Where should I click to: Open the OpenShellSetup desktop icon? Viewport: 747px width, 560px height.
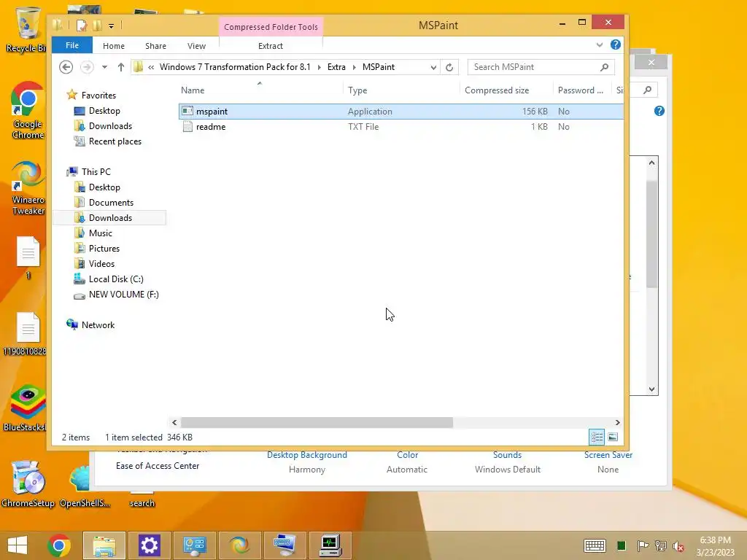[x=85, y=486]
